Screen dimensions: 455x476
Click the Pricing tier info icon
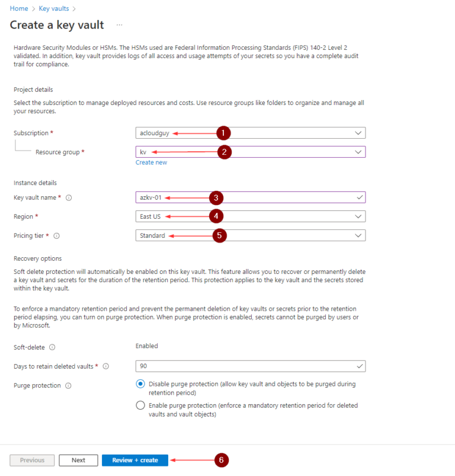tap(57, 236)
